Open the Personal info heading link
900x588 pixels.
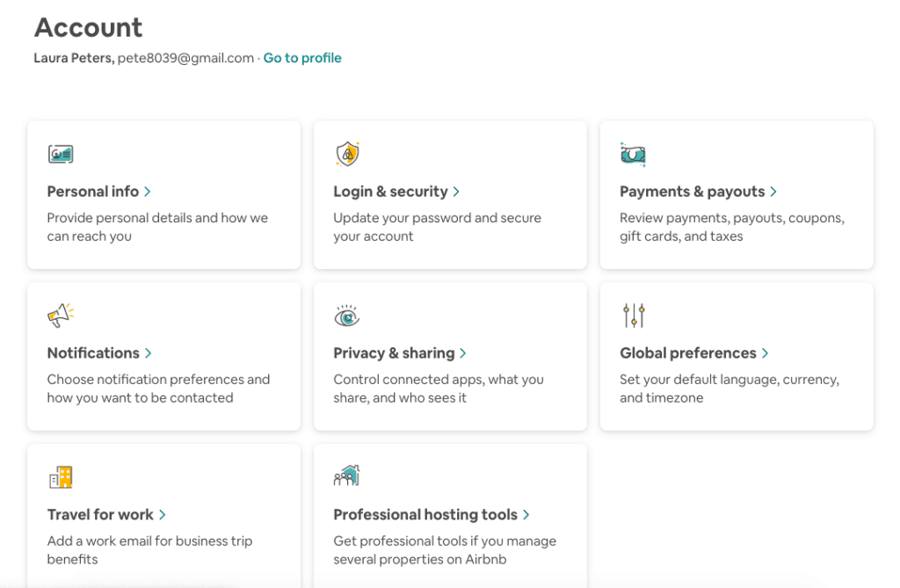(x=93, y=192)
